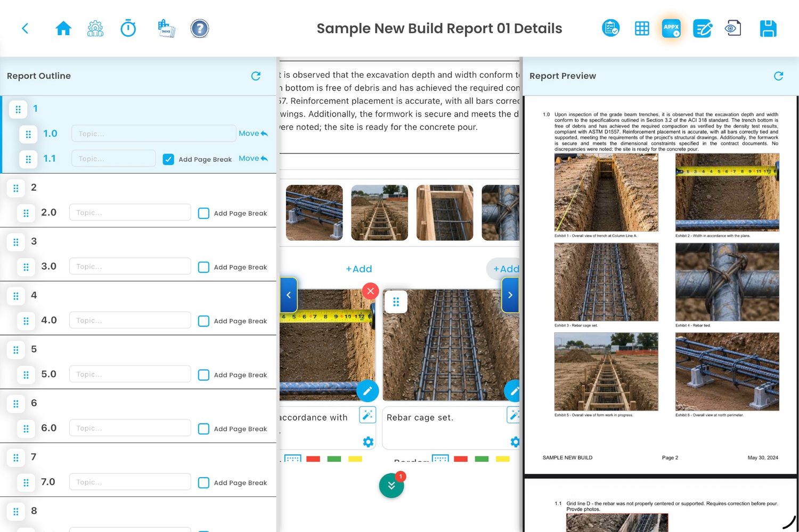Click Exhibit 1 trench image in preview
The width and height of the screenshot is (799, 532).
coord(606,192)
